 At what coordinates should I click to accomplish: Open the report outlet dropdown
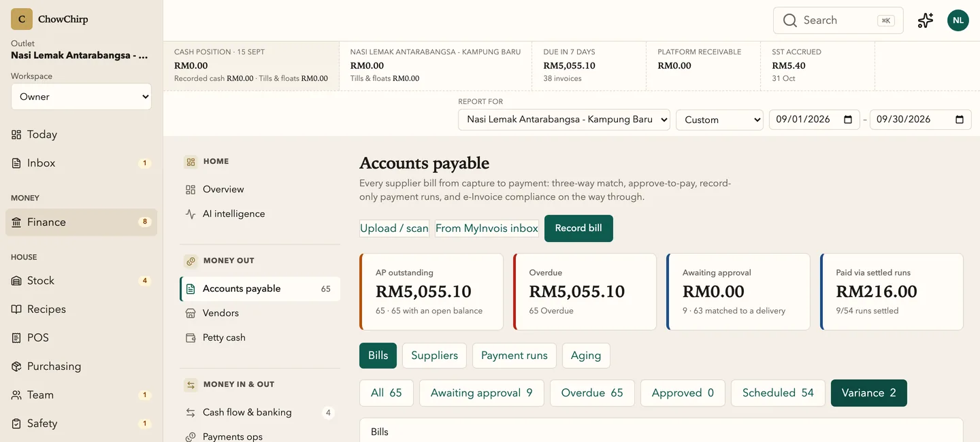(564, 120)
